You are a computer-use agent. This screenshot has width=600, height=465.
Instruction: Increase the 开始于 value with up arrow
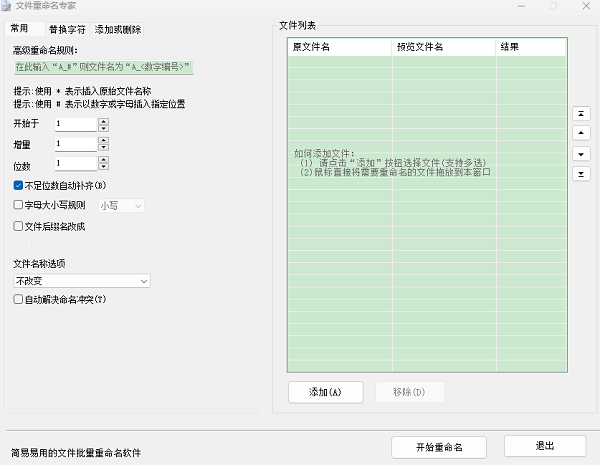coord(103,120)
